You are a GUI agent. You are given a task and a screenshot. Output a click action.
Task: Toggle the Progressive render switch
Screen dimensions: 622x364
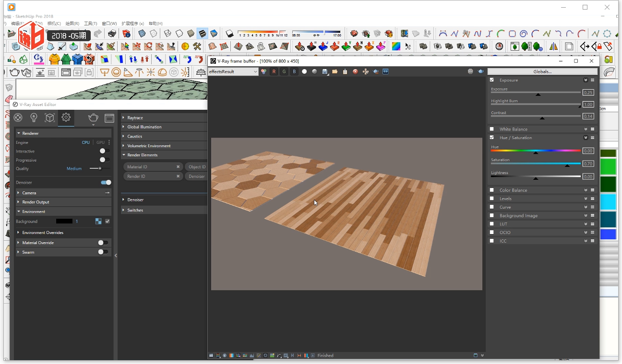(104, 160)
